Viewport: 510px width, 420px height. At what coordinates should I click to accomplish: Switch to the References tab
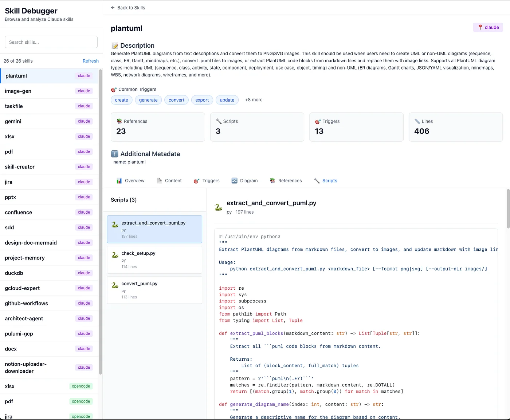290,180
